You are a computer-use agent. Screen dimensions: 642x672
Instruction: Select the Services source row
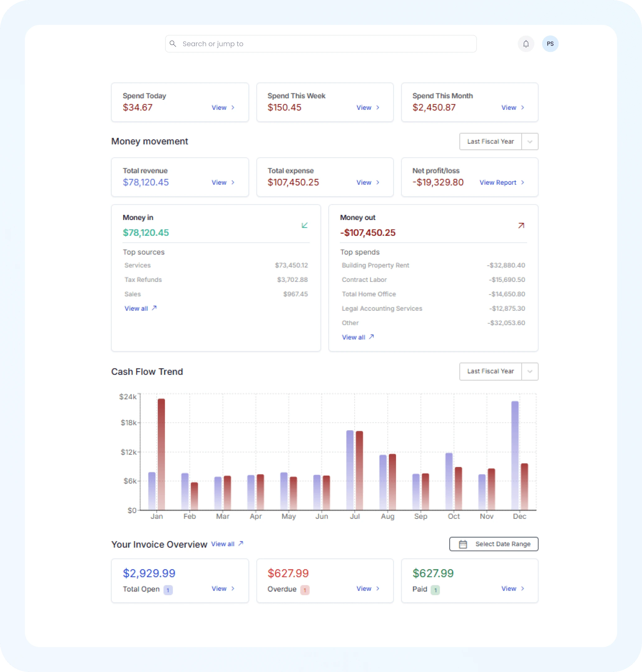216,265
